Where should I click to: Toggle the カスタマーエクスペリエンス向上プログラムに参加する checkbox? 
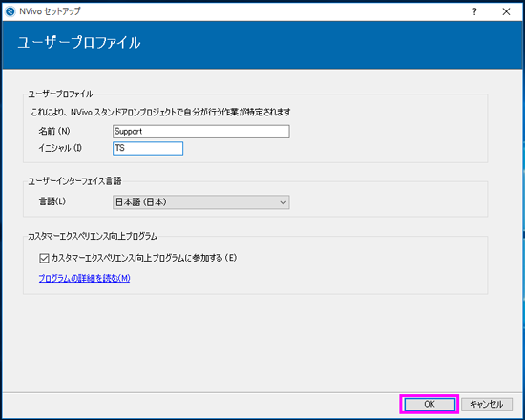44,258
